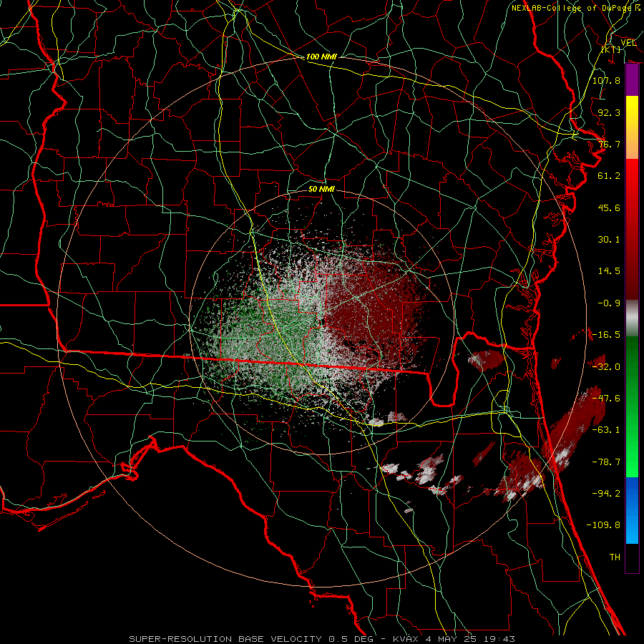Select the -16.5 scale value
The width and height of the screenshot is (644, 644).
click(606, 335)
